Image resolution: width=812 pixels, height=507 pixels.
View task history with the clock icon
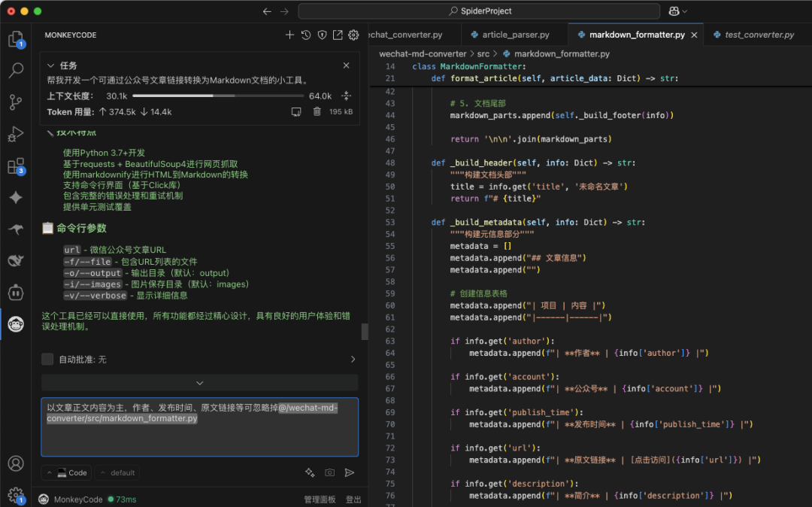(306, 35)
